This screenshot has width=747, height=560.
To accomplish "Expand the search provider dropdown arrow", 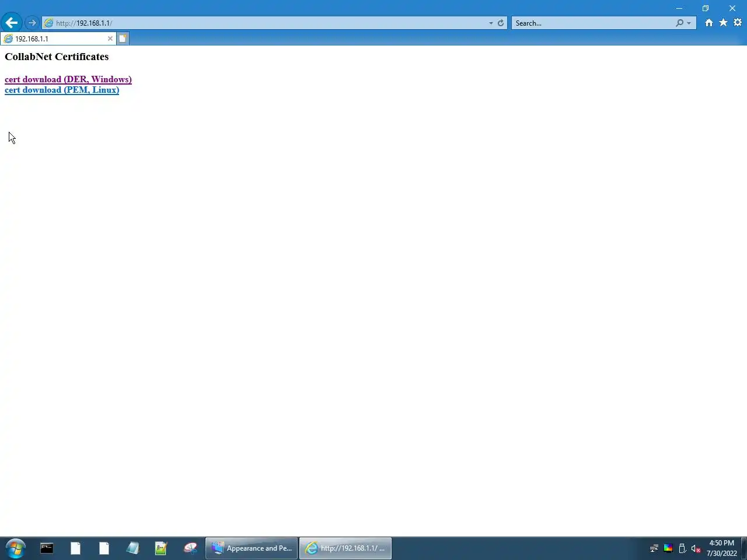I will pyautogui.click(x=689, y=23).
